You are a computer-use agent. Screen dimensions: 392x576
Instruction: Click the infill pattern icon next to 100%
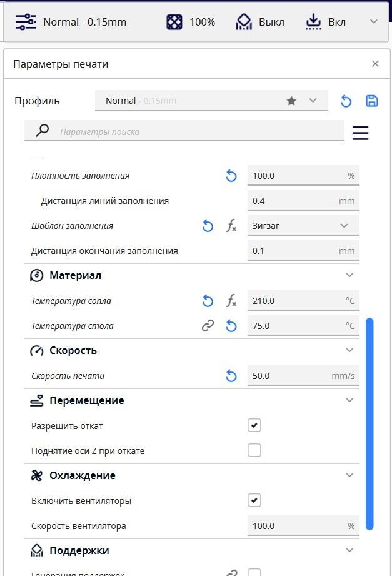[174, 22]
